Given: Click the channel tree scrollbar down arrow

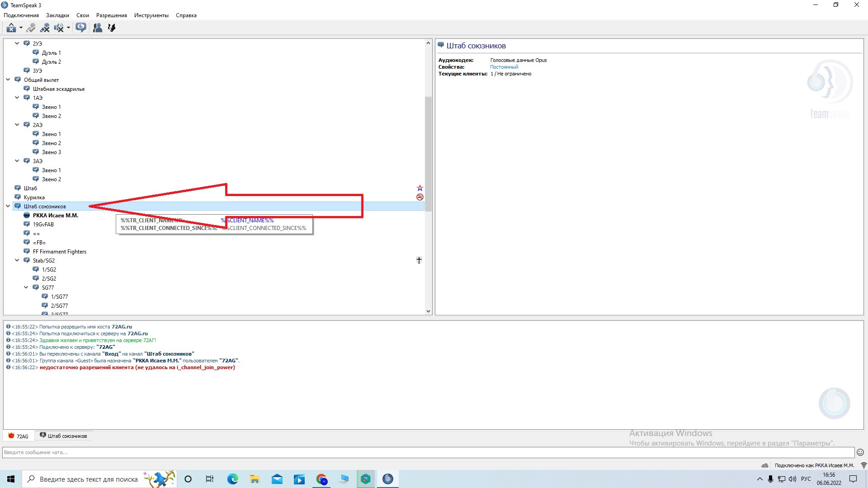Looking at the screenshot, I should (x=428, y=311).
